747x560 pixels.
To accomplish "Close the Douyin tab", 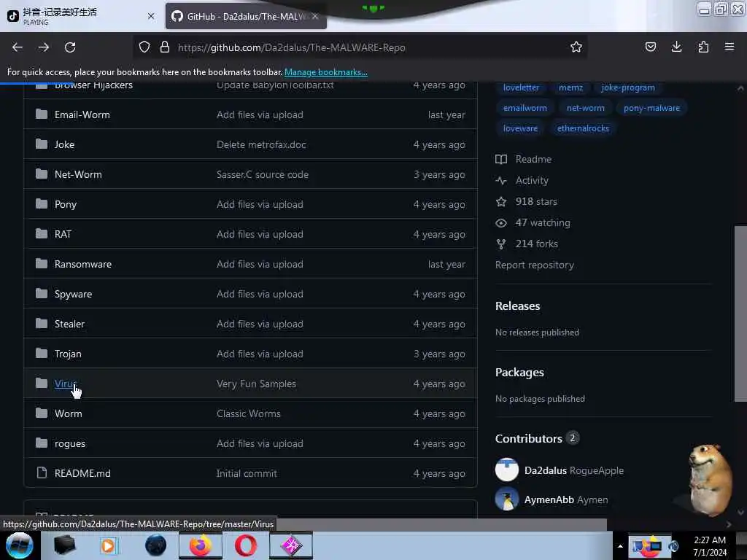I will click(x=151, y=16).
